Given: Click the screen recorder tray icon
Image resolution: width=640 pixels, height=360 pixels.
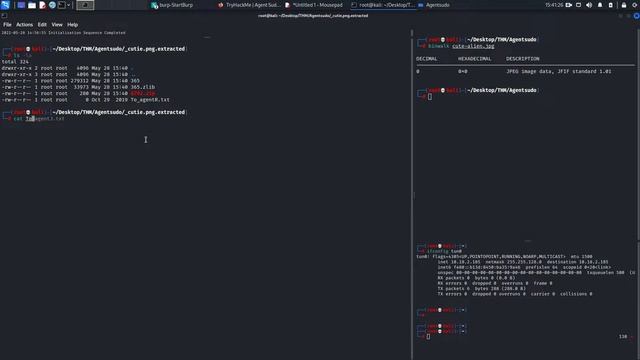Looking at the screenshot, I should tap(569, 5).
